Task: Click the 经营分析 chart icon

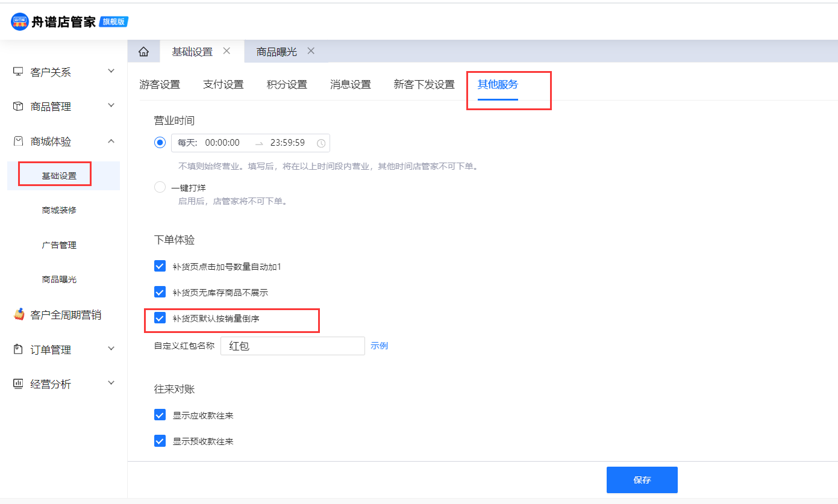Action: click(18, 384)
